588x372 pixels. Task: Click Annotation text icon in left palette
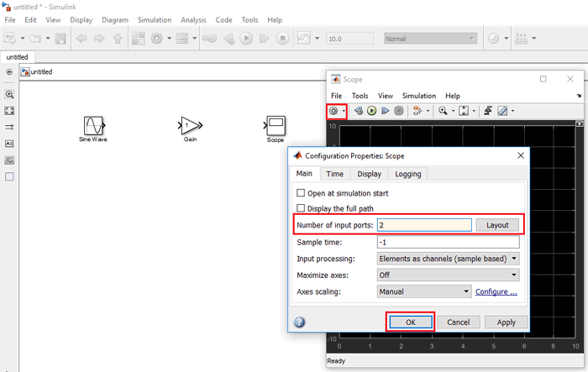9,144
